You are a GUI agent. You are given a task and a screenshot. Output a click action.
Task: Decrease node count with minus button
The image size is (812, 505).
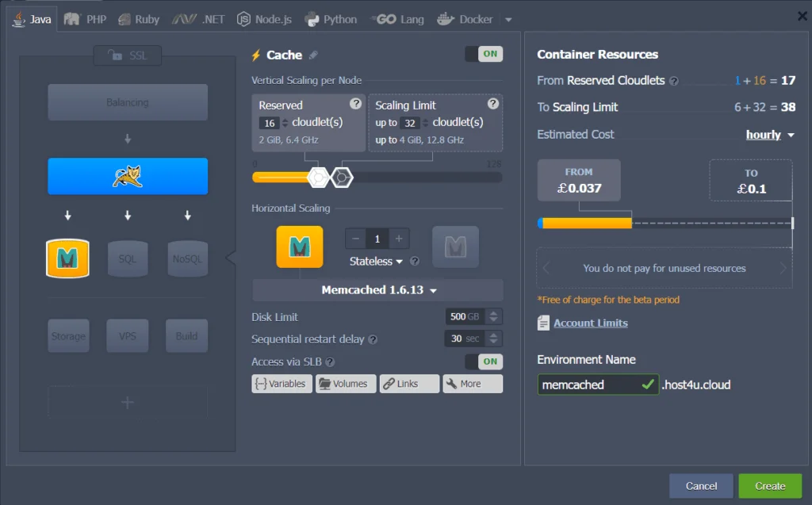(x=356, y=239)
